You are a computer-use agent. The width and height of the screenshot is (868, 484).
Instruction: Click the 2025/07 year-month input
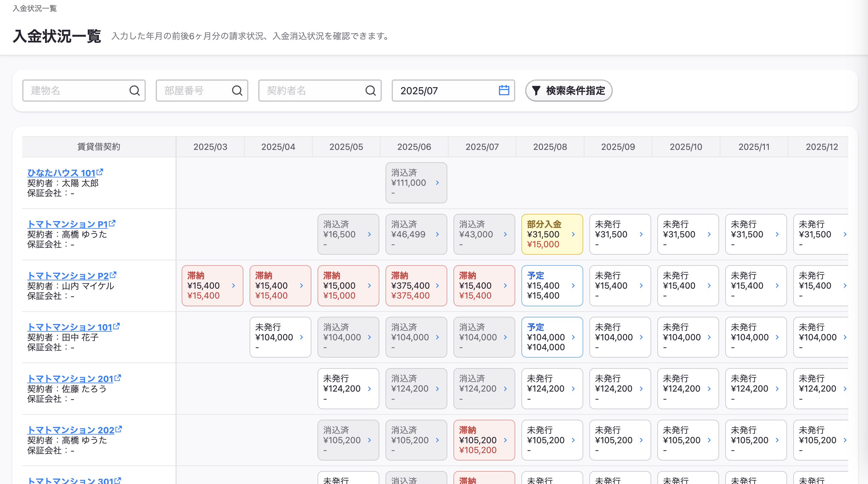pos(453,90)
